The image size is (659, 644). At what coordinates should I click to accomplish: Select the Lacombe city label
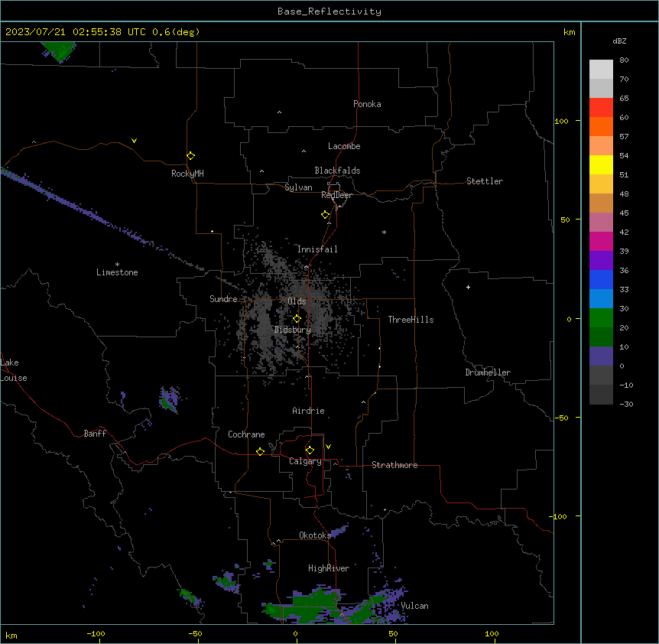tap(344, 146)
